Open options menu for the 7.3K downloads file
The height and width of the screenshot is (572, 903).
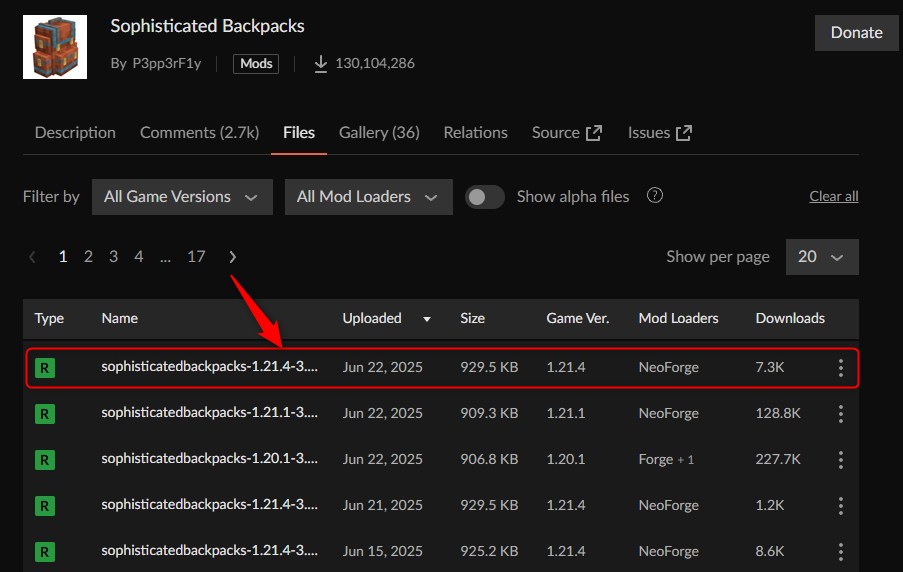tap(841, 368)
